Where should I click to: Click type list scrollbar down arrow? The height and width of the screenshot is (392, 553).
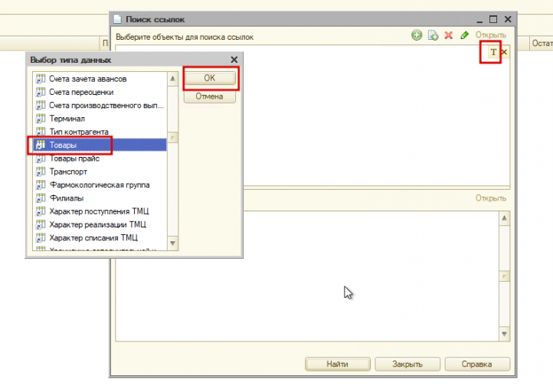tap(173, 243)
